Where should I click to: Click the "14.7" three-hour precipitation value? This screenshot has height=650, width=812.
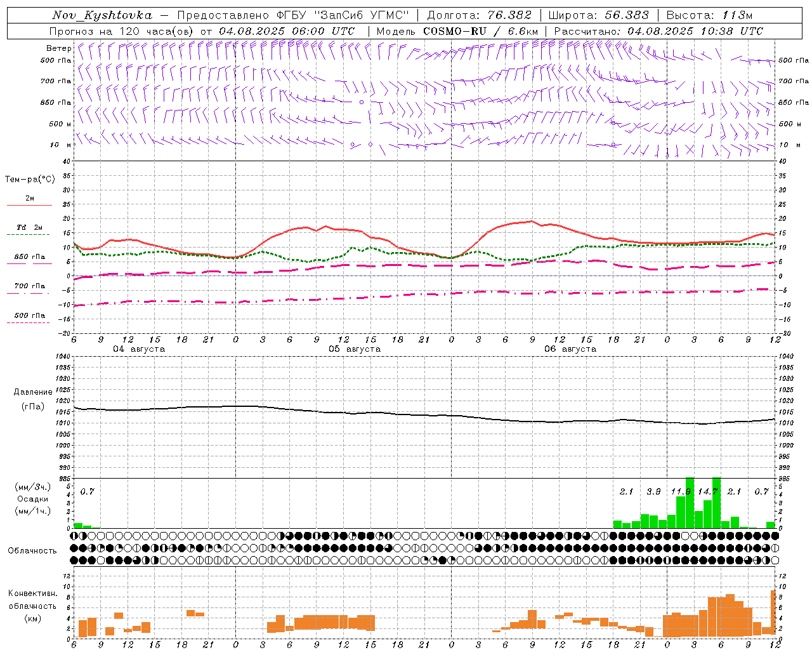(707, 492)
